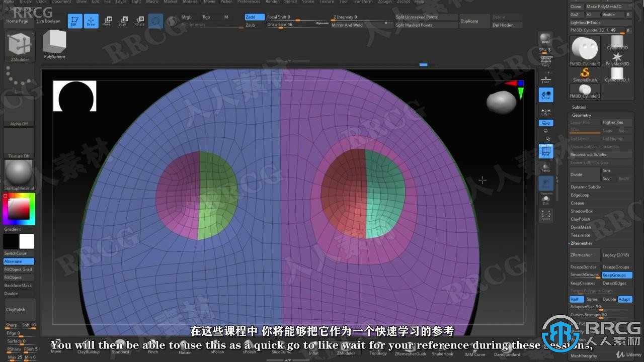Click the Xpose icon
Screen dimensions: 644x362
coord(546,215)
